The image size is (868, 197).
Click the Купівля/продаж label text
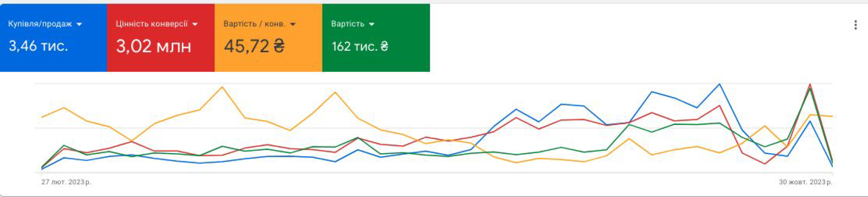[x=40, y=24]
